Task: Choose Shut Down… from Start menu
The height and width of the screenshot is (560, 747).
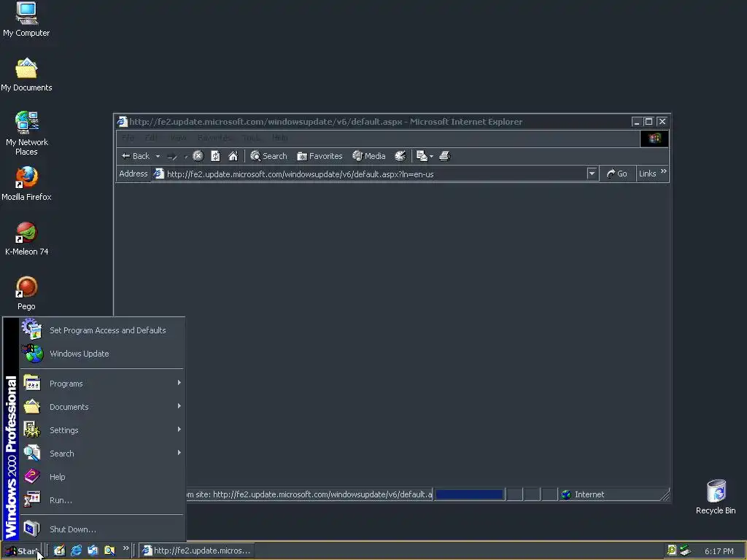Action: pyautogui.click(x=102, y=529)
